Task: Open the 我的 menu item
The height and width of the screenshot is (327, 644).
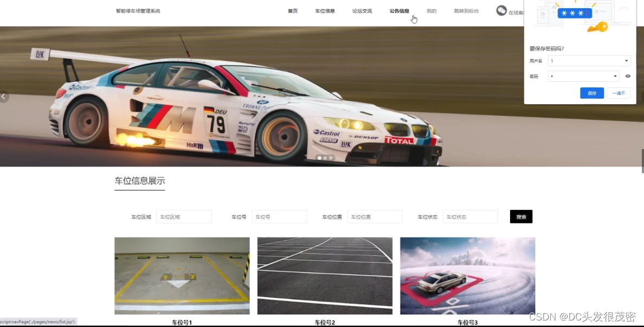Action: [x=432, y=11]
